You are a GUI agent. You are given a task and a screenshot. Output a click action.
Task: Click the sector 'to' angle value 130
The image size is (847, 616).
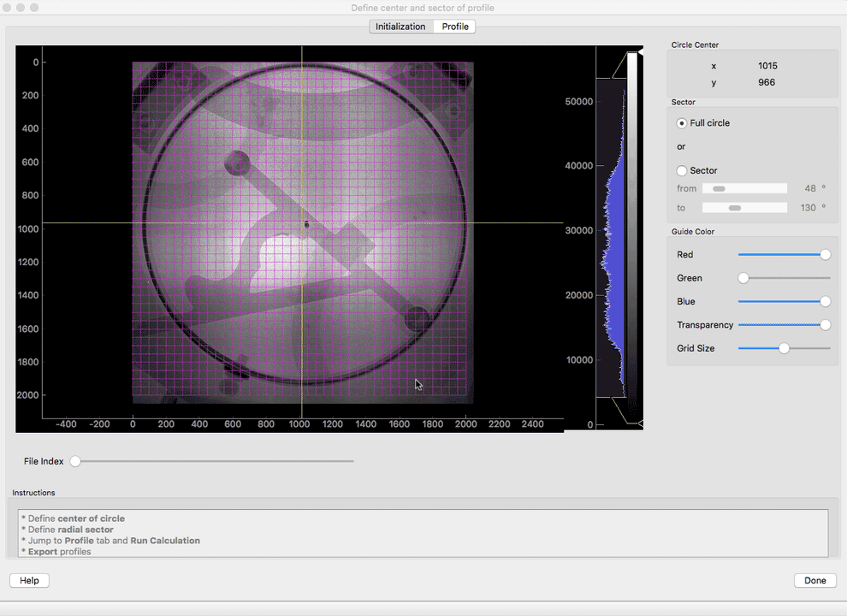coord(806,207)
